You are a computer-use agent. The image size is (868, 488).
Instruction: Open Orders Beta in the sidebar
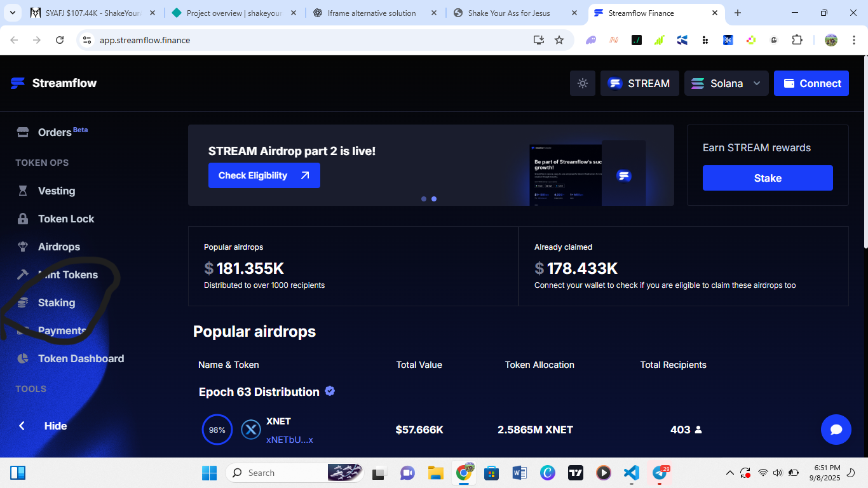pos(55,132)
